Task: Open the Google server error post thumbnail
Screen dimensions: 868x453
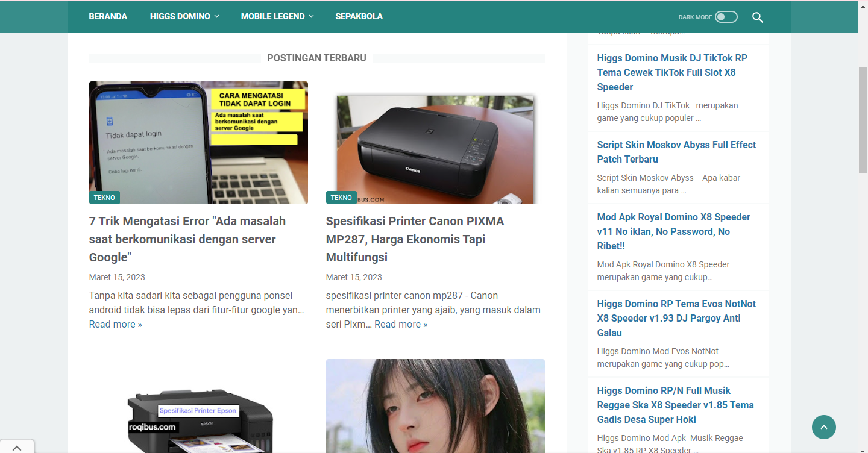Action: 198,143
